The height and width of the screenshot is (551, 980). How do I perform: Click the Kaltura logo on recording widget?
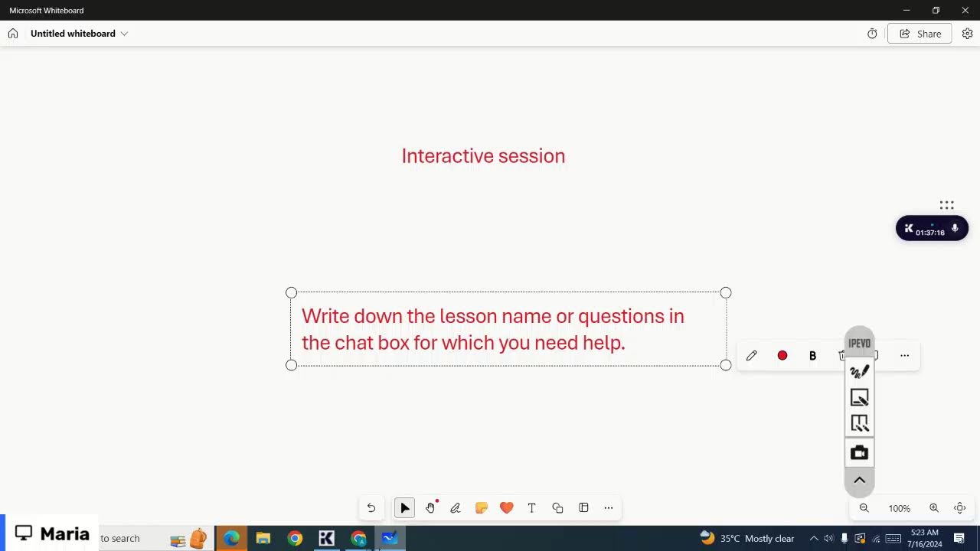point(908,228)
